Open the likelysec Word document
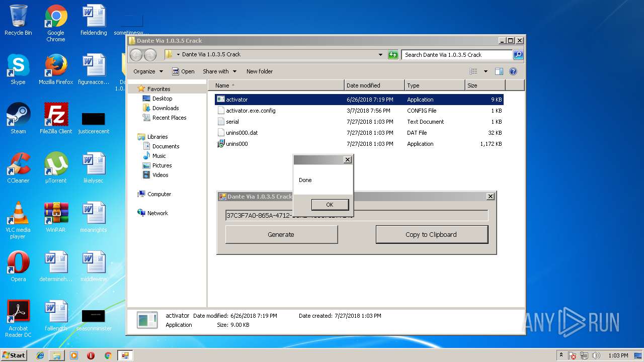Image resolution: width=644 pixels, height=362 pixels. 94,168
